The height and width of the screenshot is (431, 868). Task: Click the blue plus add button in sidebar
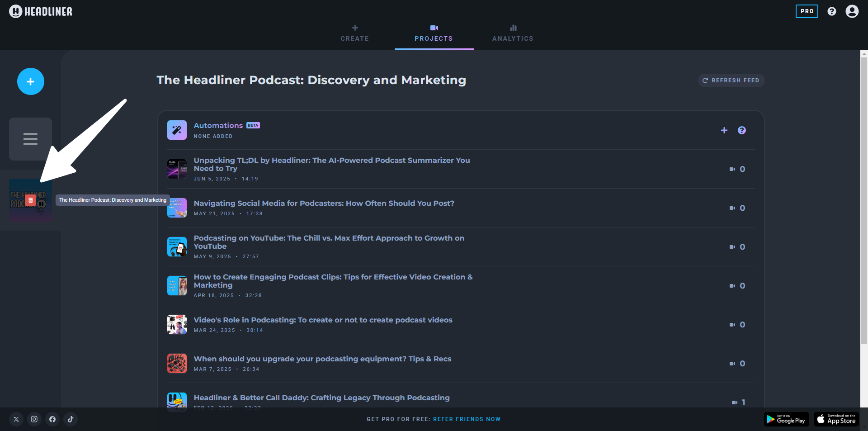pyautogui.click(x=31, y=81)
